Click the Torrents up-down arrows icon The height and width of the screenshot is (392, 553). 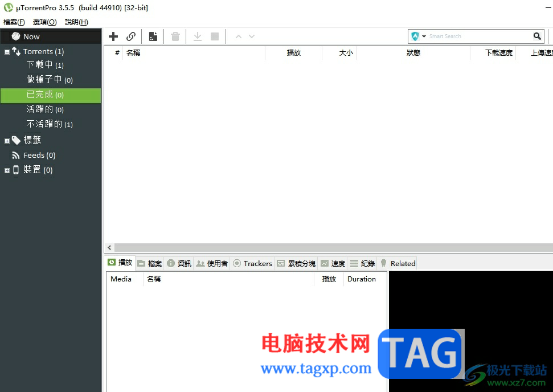[16, 51]
